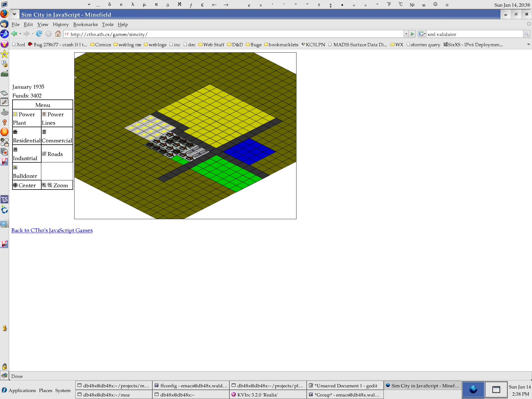Show more bookmarks via the overflow chevron
Screen dimensions: 532x399
point(528,44)
